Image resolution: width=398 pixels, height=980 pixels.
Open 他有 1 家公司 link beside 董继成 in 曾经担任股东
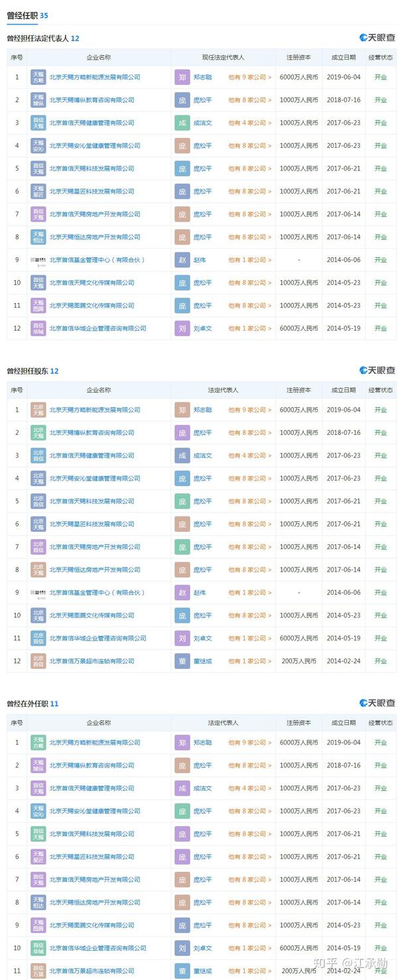click(x=250, y=661)
